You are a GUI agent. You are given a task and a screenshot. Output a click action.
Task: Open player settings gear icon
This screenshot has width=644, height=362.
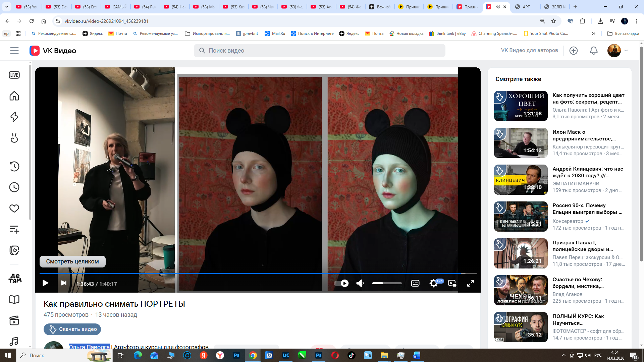[433, 284]
